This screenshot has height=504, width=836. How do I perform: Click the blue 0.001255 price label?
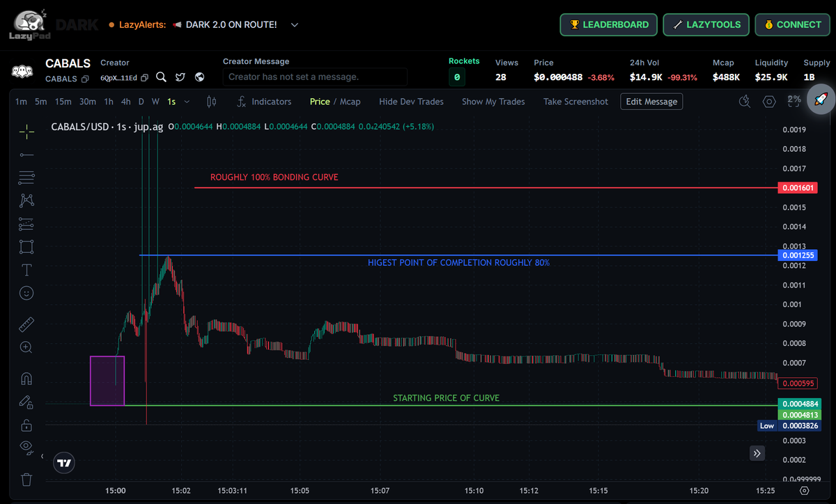point(798,255)
